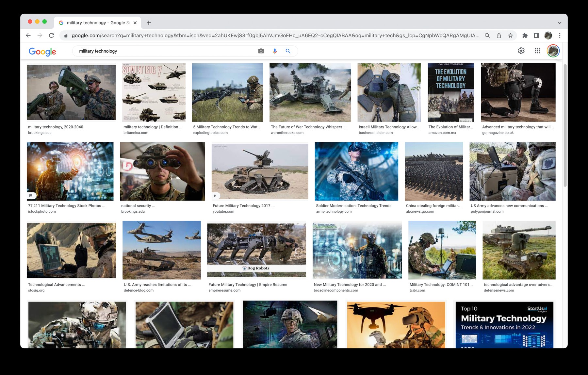This screenshot has width=588, height=375.
Task: Open the night vision goggles soldier image
Action: pyautogui.click(x=162, y=171)
